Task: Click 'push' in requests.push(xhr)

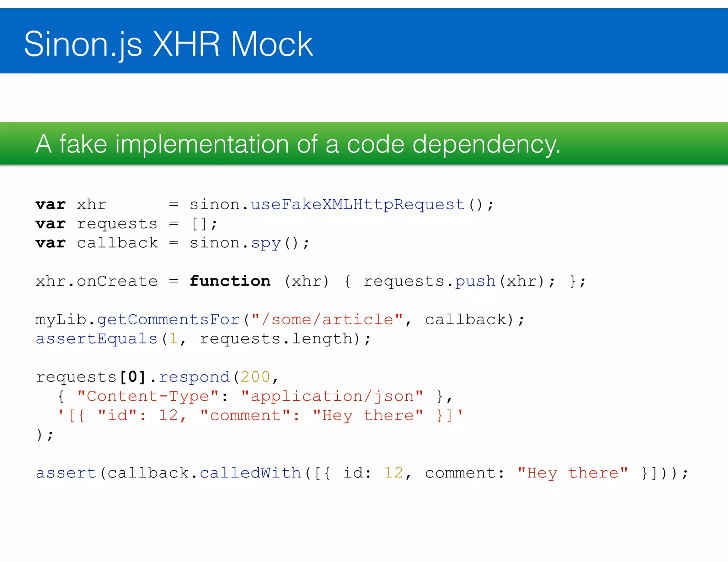Action: pos(475,282)
